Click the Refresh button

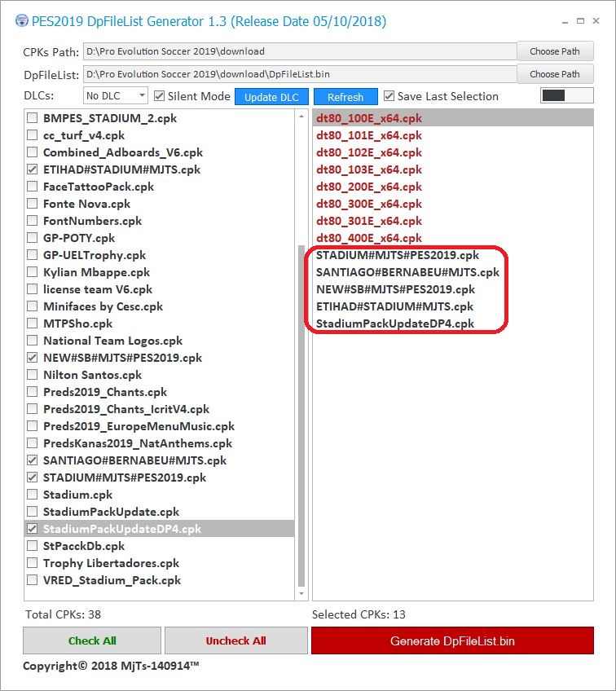(x=345, y=97)
